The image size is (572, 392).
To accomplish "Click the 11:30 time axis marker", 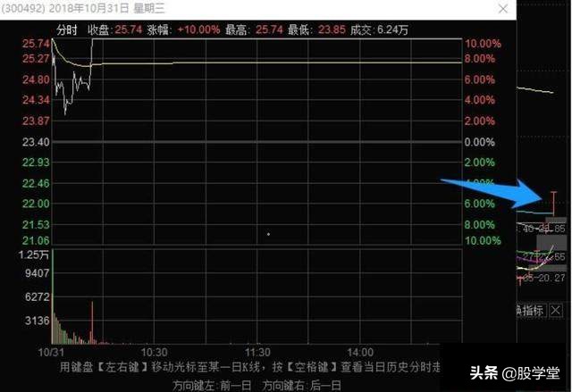I will tap(257, 353).
